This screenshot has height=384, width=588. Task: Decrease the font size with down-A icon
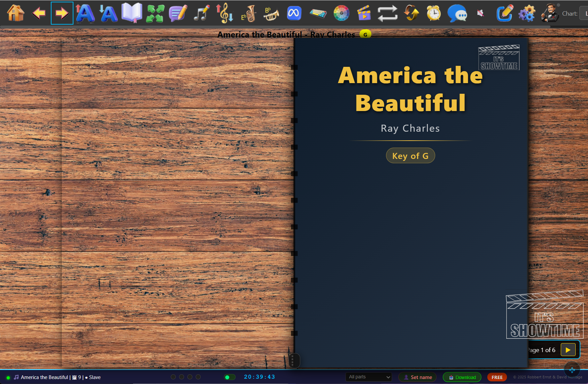click(x=109, y=13)
